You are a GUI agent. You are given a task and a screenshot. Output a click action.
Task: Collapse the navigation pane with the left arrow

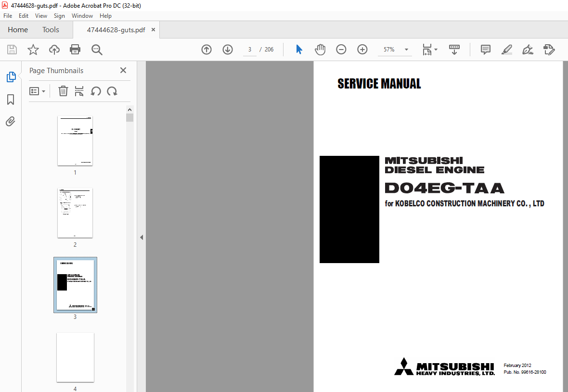[x=141, y=238]
